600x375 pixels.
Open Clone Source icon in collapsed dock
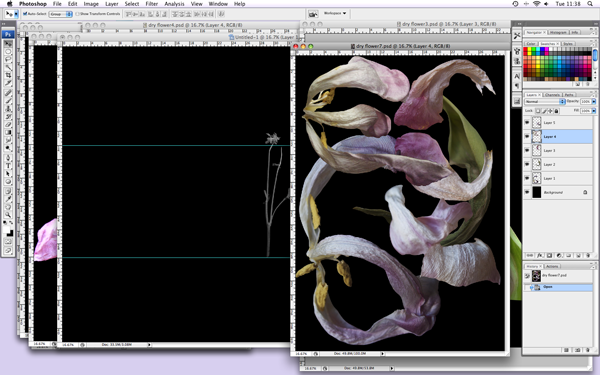517,61
